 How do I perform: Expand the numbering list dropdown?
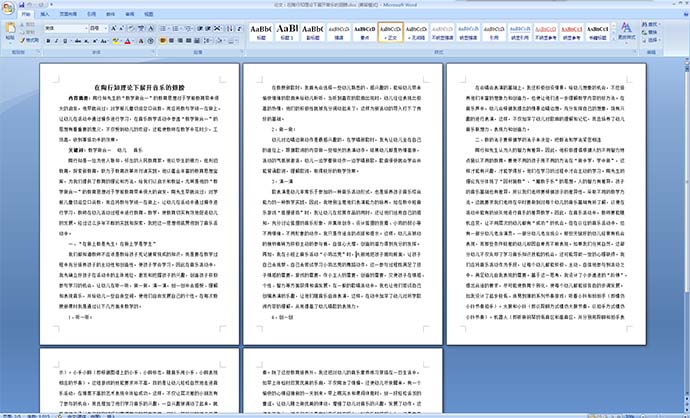tap(181, 28)
